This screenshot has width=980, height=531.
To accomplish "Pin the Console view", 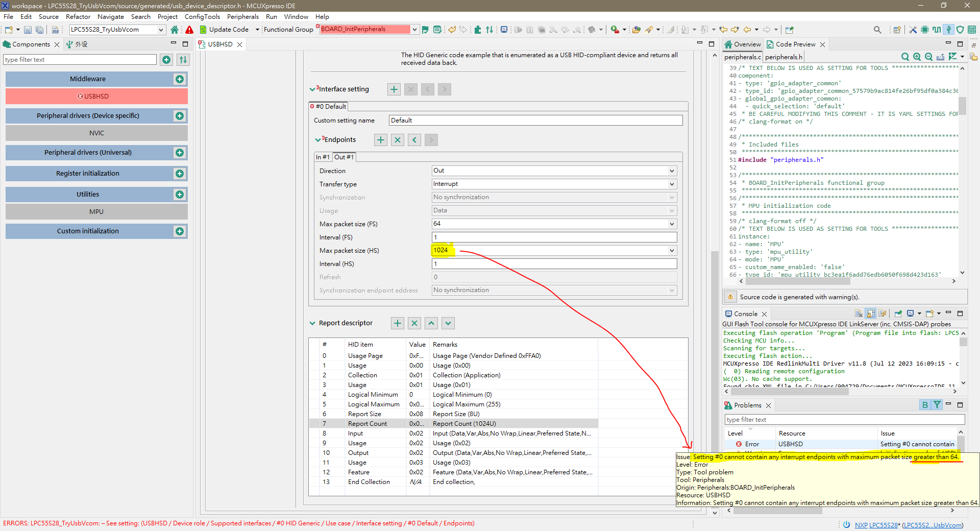I will [x=897, y=313].
